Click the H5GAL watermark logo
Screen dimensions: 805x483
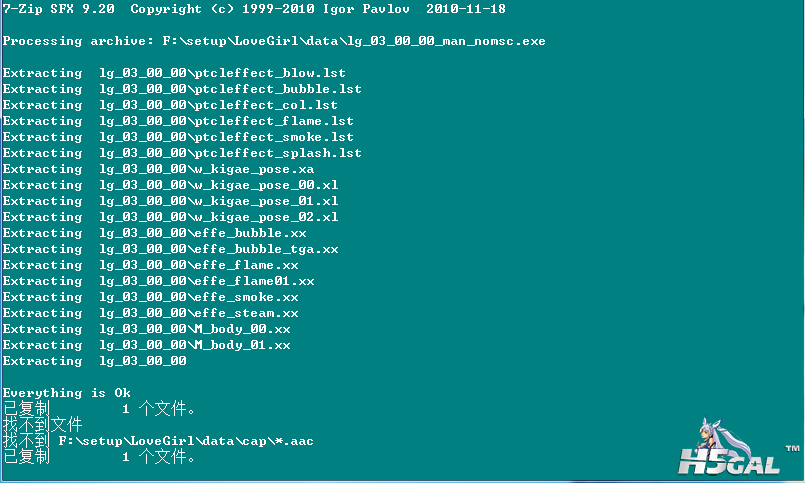pyautogui.click(x=729, y=461)
